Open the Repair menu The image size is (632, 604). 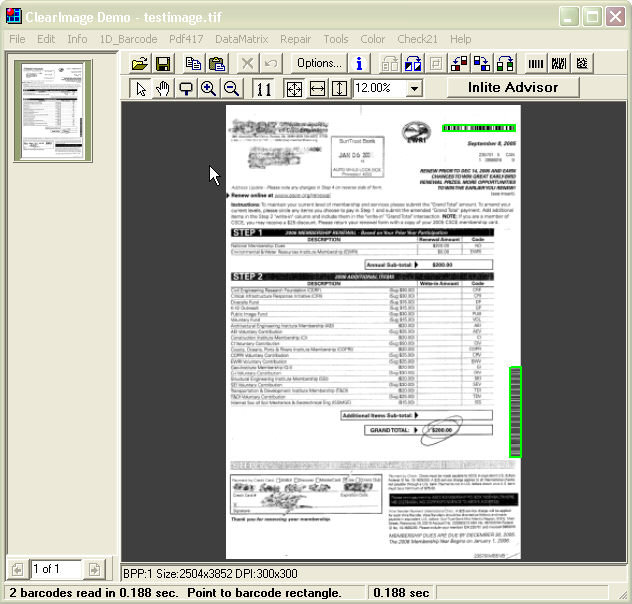point(295,39)
